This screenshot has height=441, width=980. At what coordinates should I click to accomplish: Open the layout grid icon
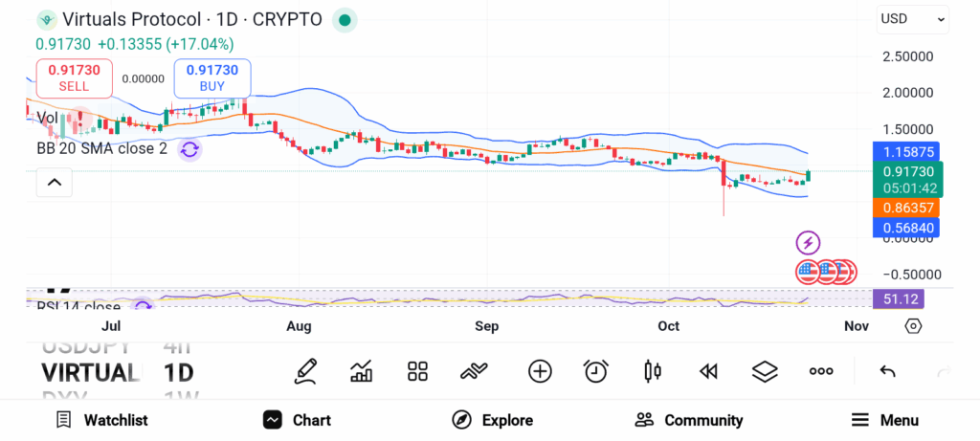coord(417,371)
